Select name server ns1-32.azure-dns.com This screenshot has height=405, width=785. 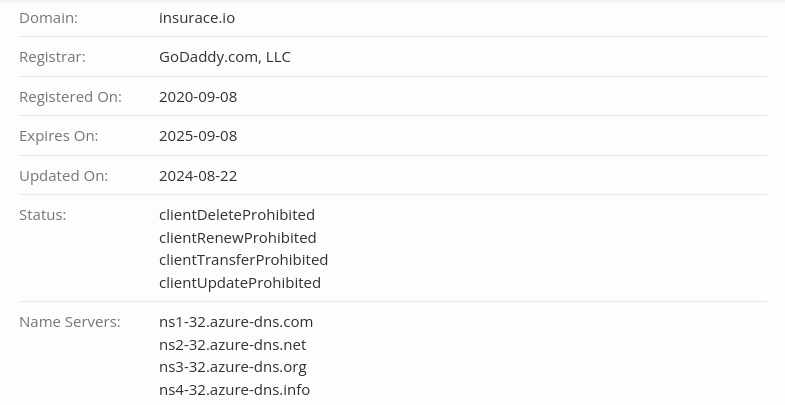tap(236, 322)
